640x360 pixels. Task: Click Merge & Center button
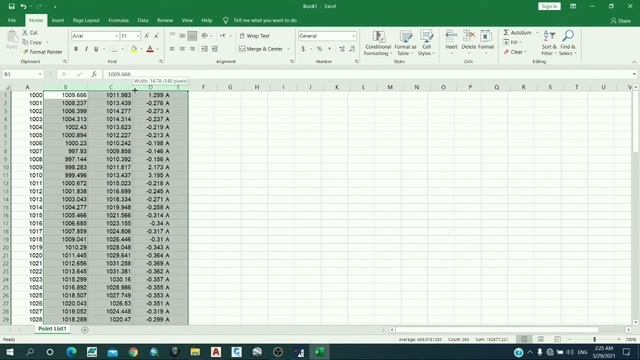tap(261, 49)
